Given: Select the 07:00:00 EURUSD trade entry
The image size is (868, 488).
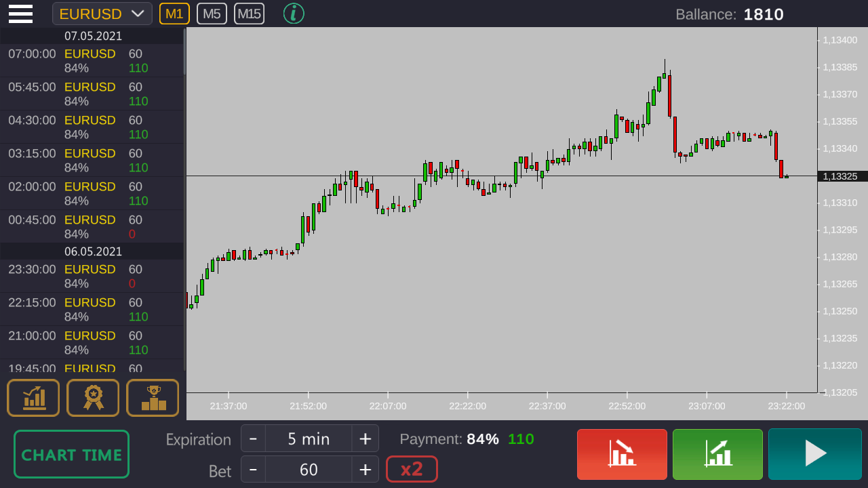Looking at the screenshot, I should point(92,61).
